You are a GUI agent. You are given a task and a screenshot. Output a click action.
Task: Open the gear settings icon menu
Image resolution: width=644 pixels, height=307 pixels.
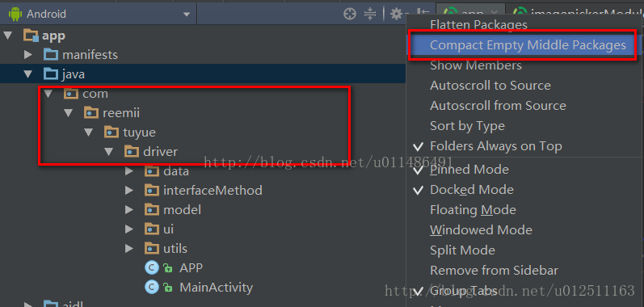[397, 15]
